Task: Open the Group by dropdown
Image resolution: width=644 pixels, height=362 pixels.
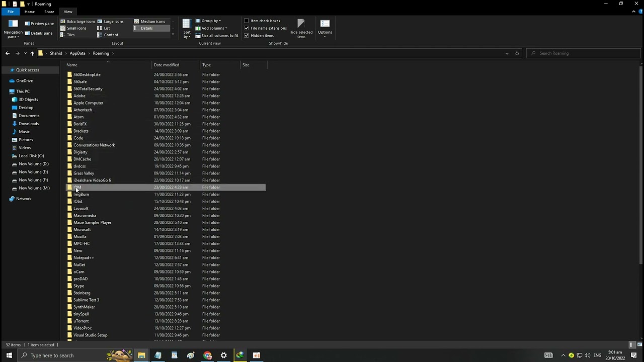Action: click(208, 21)
